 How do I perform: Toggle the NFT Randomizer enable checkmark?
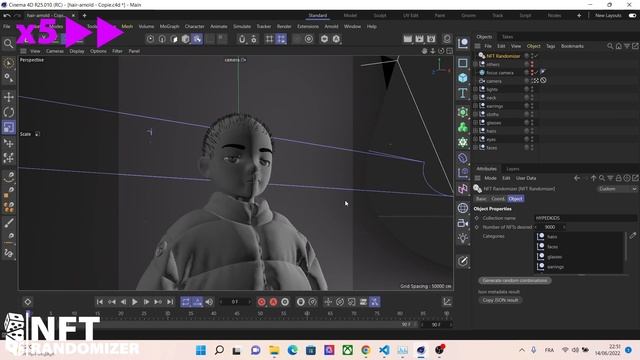point(536,56)
